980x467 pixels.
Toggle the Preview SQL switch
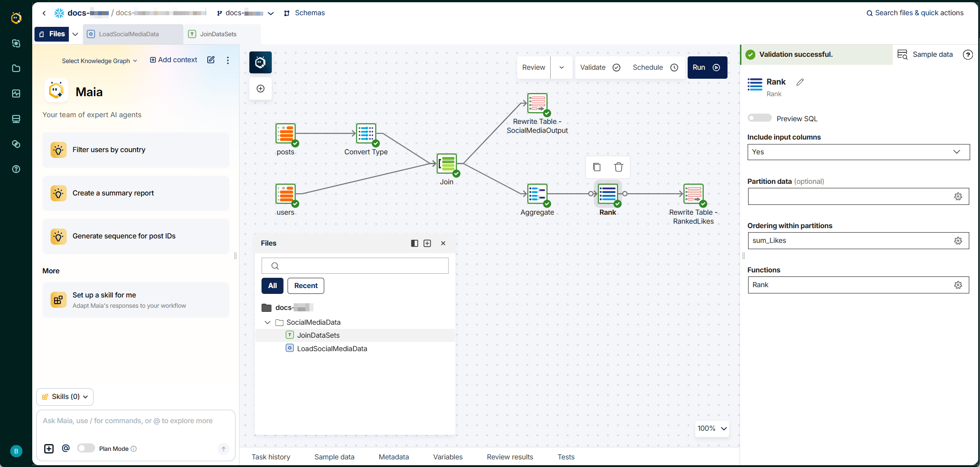[x=760, y=118]
